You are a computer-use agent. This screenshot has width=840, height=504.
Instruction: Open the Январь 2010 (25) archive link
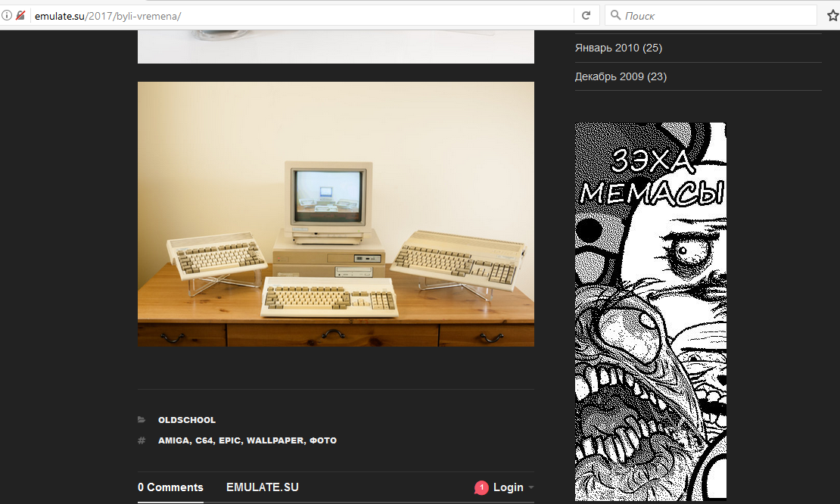point(618,48)
